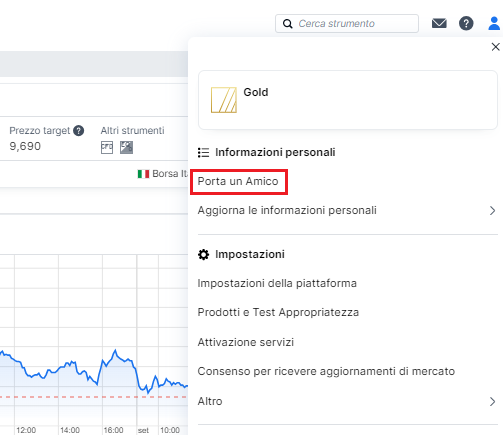
Task: Click the Prezzo target info icon
Action: [79, 131]
